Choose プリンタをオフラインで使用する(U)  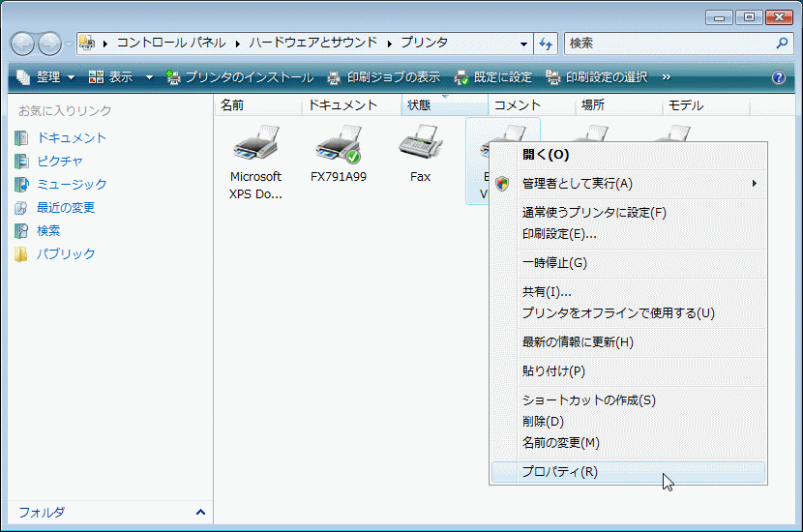(x=628, y=312)
